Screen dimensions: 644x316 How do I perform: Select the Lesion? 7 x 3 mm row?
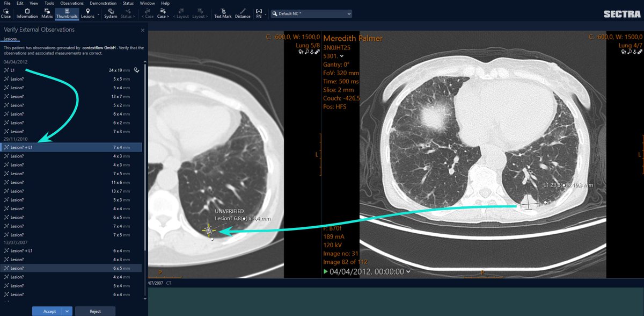(x=72, y=131)
